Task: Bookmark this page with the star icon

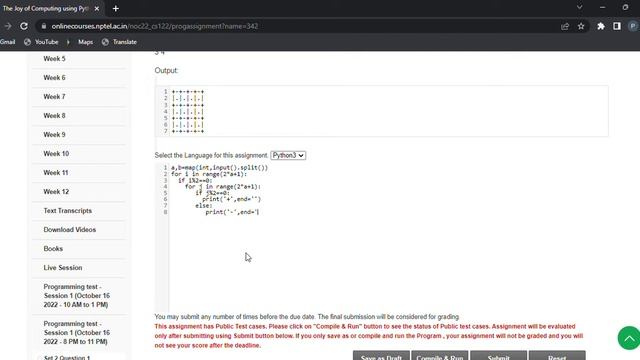Action: (x=581, y=26)
